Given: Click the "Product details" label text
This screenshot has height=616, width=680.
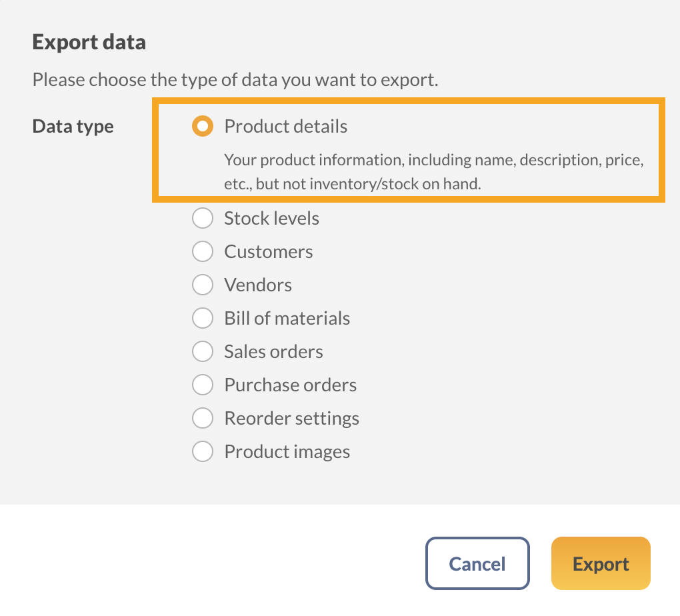Looking at the screenshot, I should tap(285, 126).
